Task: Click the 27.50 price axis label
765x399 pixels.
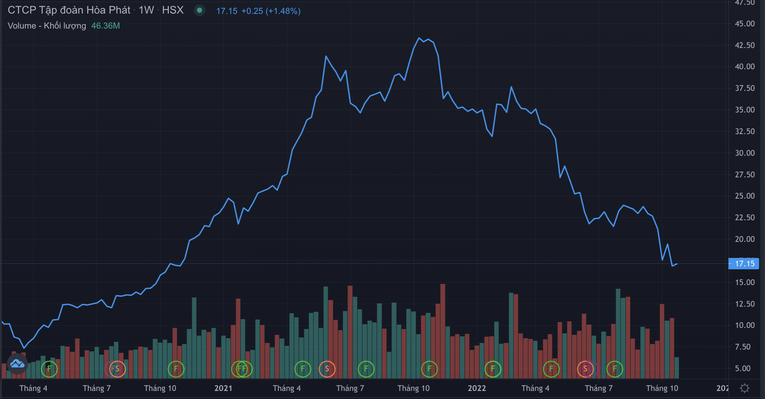Action: [x=745, y=175]
